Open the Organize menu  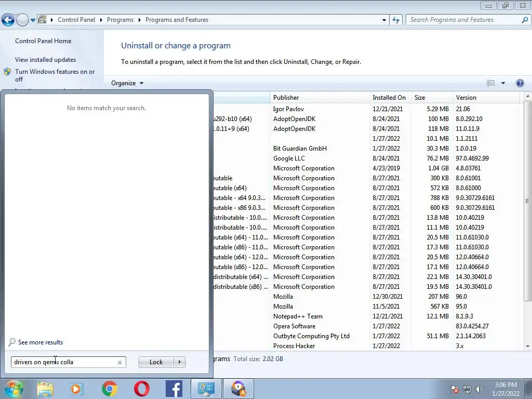point(127,83)
